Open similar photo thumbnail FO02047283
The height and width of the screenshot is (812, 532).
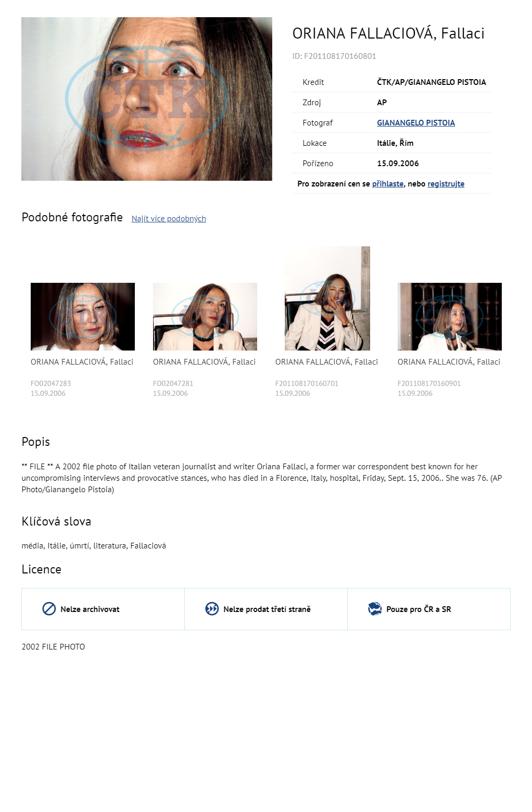click(x=83, y=317)
